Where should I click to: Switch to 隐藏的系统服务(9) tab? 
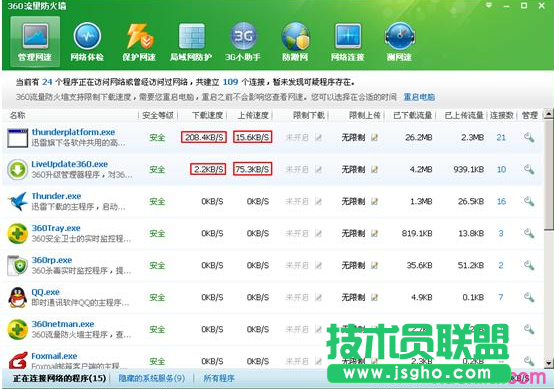pos(152,378)
